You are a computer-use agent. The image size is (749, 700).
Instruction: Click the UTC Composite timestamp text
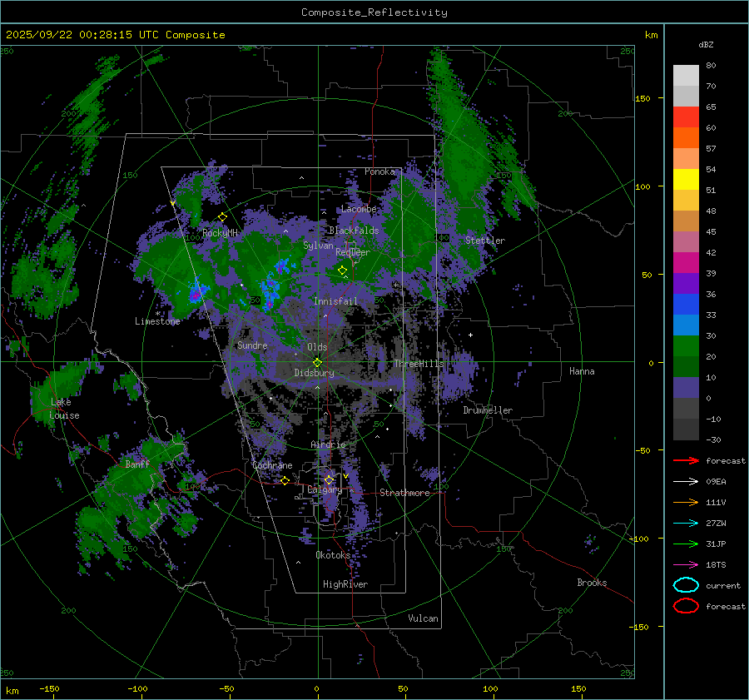pos(115,35)
